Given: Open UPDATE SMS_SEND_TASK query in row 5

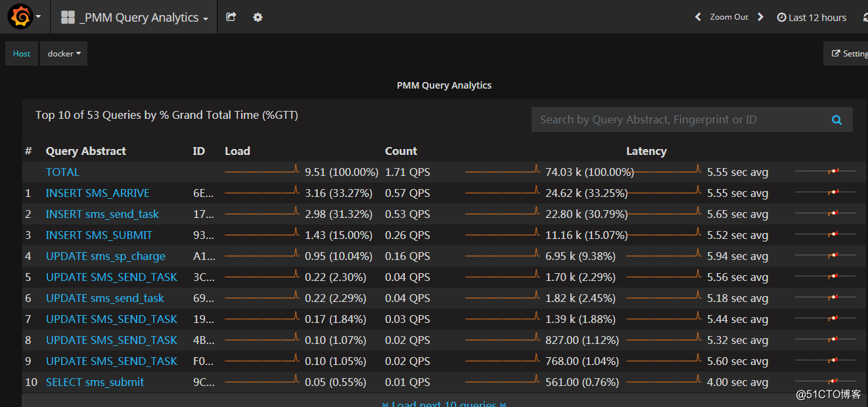Looking at the screenshot, I should click(x=112, y=277).
